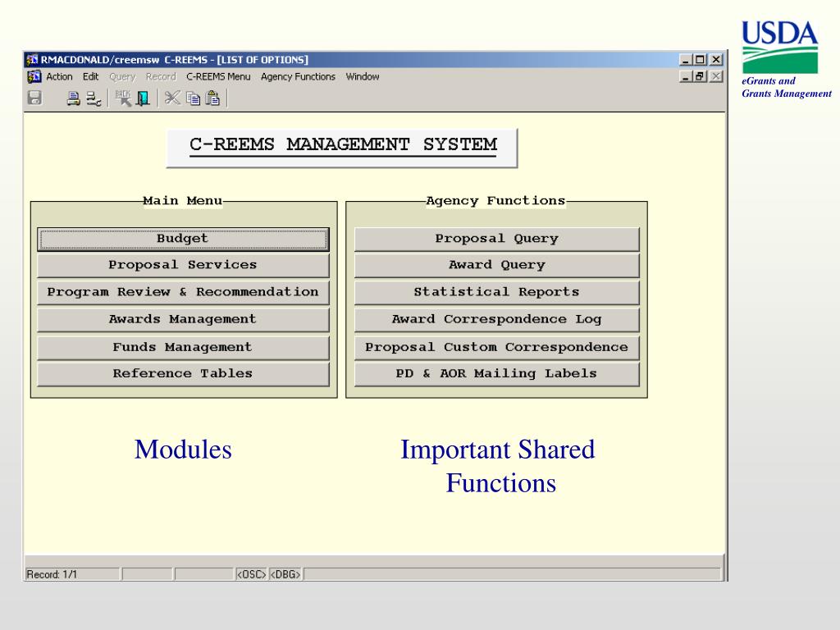Click the C-REEMS MANAGEMENT SYSTEM heading
The width and height of the screenshot is (840, 630).
point(343,145)
